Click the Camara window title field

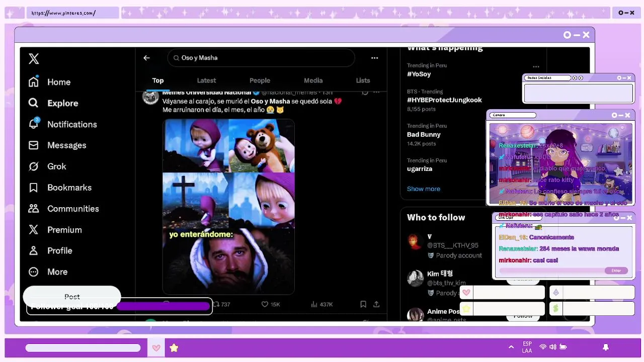[x=513, y=115]
